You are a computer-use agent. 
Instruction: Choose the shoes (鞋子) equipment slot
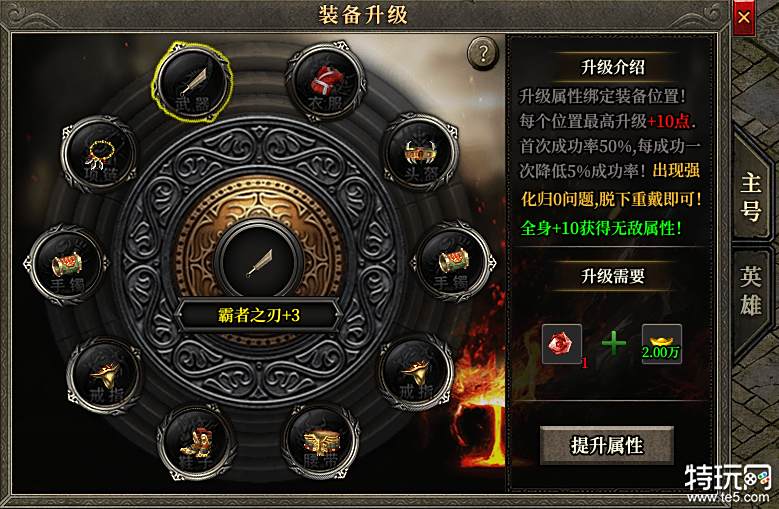[x=196, y=441]
